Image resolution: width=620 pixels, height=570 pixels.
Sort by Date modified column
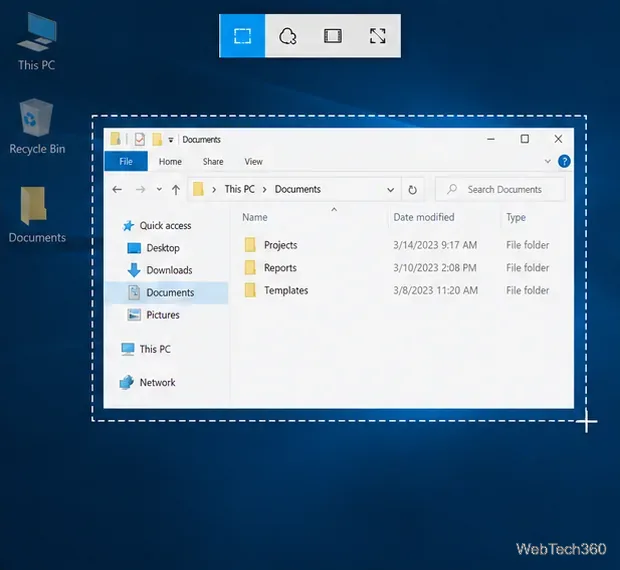pos(424,217)
